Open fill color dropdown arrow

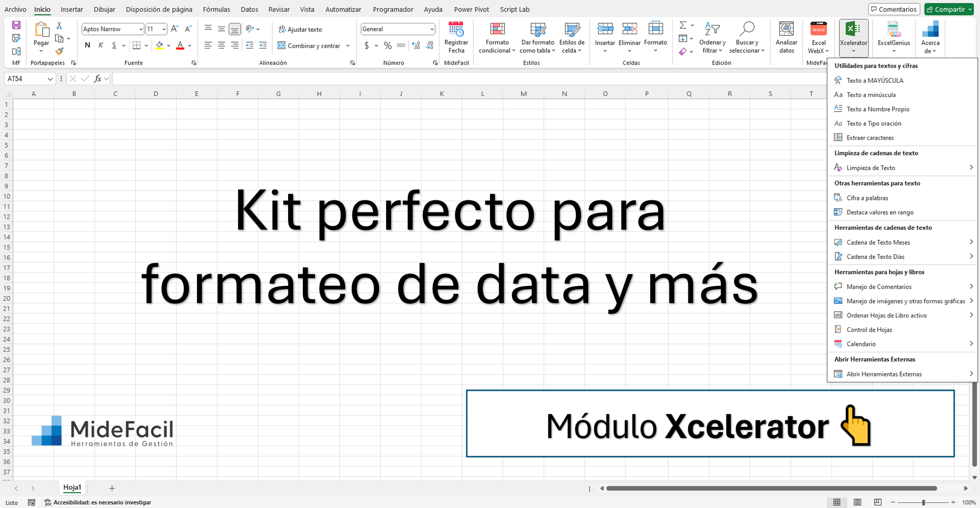click(169, 46)
